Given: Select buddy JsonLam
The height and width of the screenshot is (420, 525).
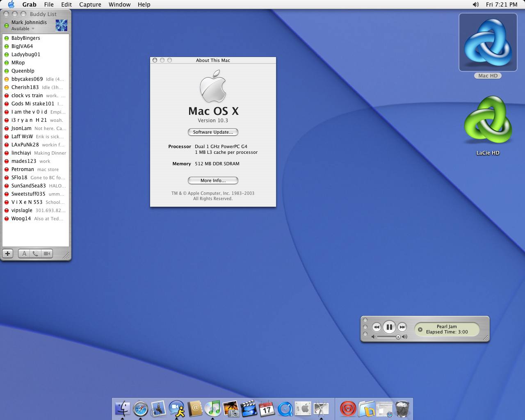Looking at the screenshot, I should 36,128.
